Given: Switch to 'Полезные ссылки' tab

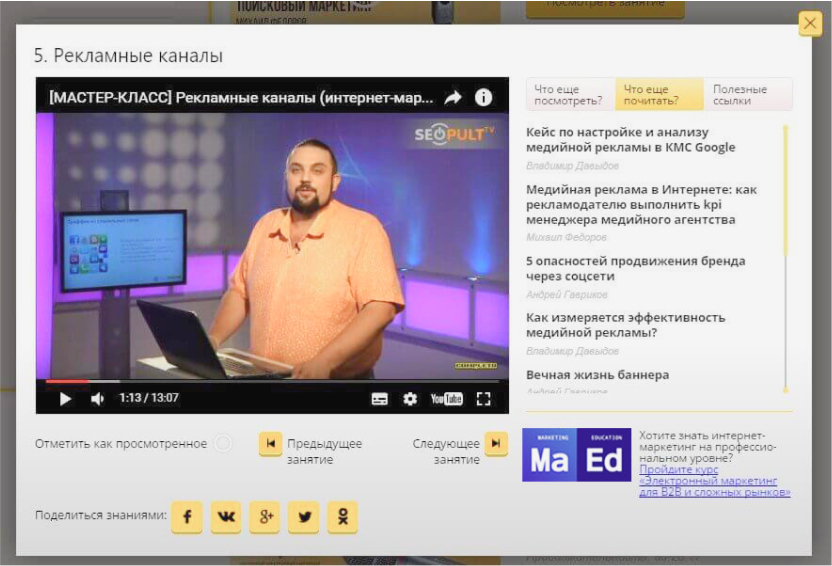Looking at the screenshot, I should pyautogui.click(x=748, y=94).
